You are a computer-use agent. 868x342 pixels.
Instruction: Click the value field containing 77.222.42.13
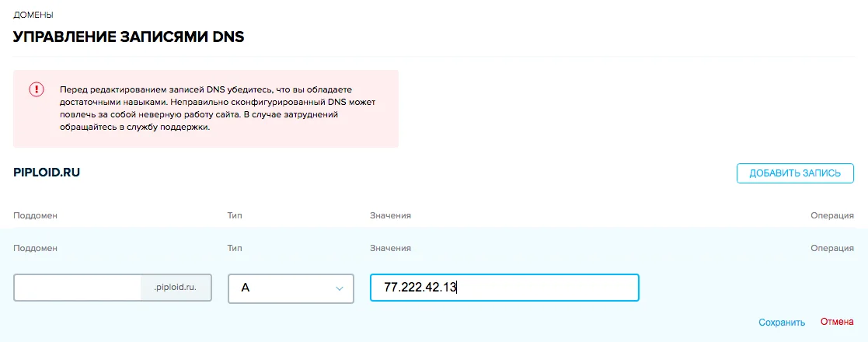tap(504, 288)
